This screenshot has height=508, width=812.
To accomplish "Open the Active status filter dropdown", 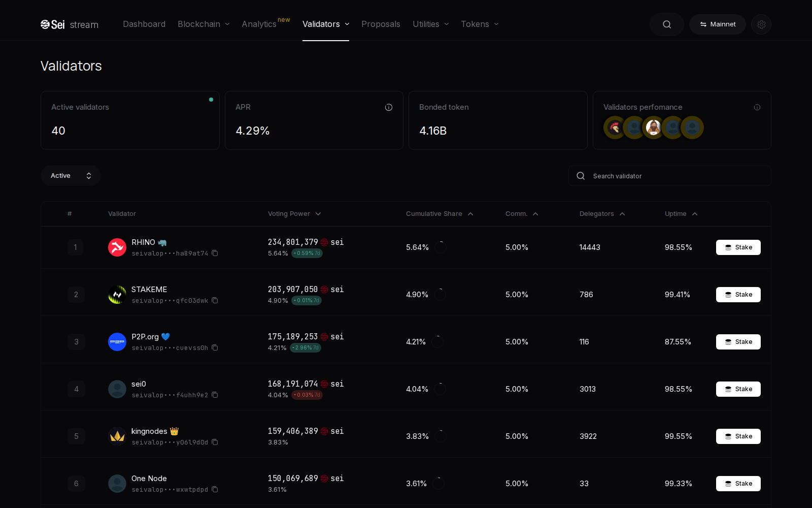I will pyautogui.click(x=71, y=176).
